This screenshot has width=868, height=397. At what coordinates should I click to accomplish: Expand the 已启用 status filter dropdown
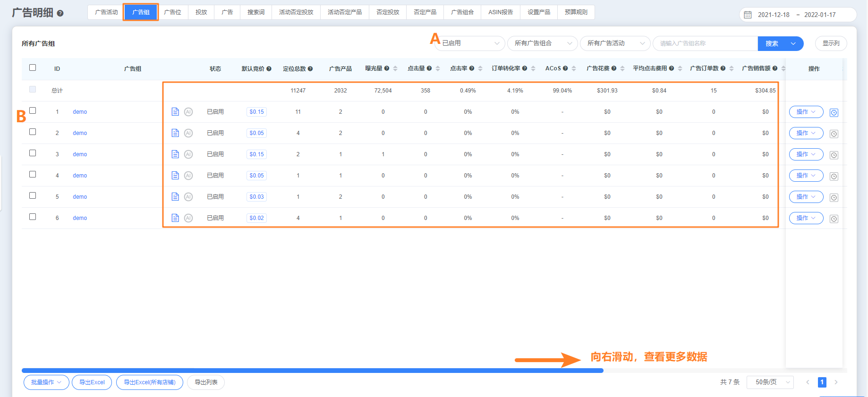click(x=470, y=43)
